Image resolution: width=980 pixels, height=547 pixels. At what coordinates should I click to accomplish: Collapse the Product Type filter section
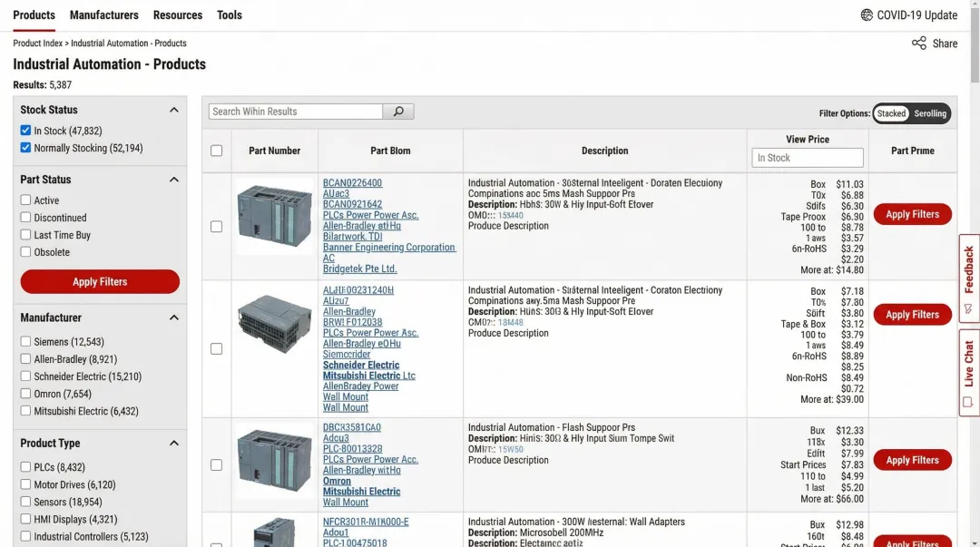click(x=174, y=444)
